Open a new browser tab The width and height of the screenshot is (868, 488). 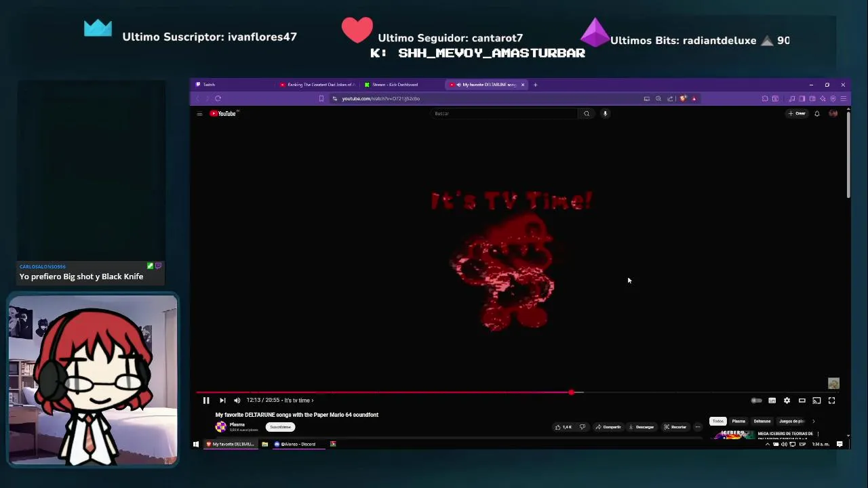(x=535, y=85)
